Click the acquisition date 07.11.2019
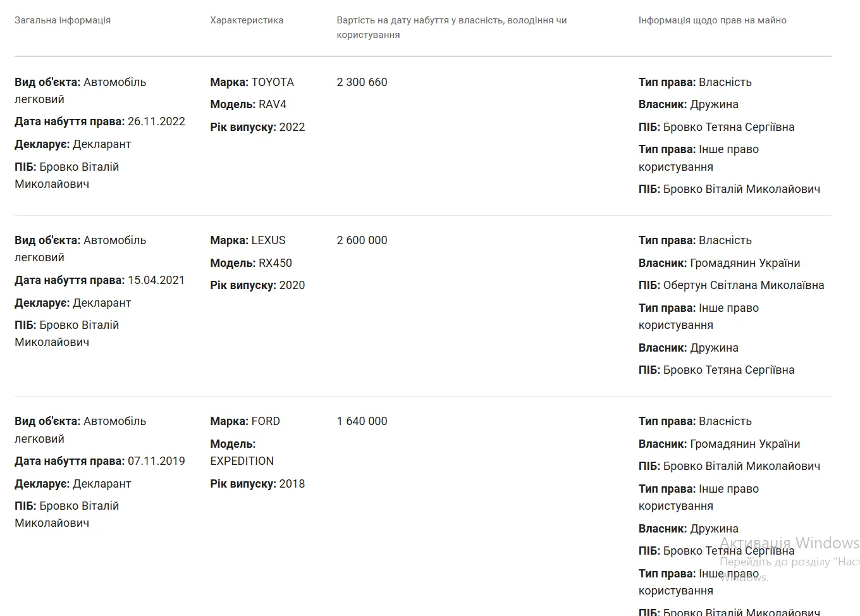The image size is (860, 616). pyautogui.click(x=156, y=461)
